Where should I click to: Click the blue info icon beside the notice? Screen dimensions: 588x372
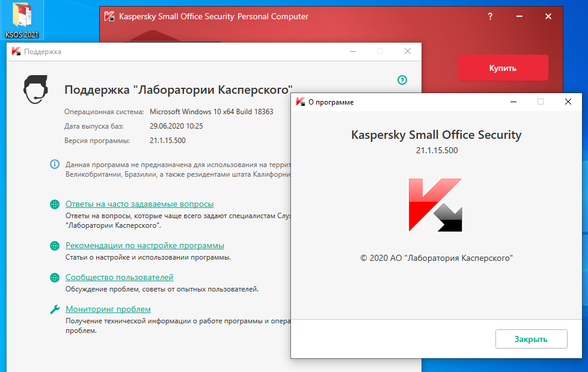(55, 164)
